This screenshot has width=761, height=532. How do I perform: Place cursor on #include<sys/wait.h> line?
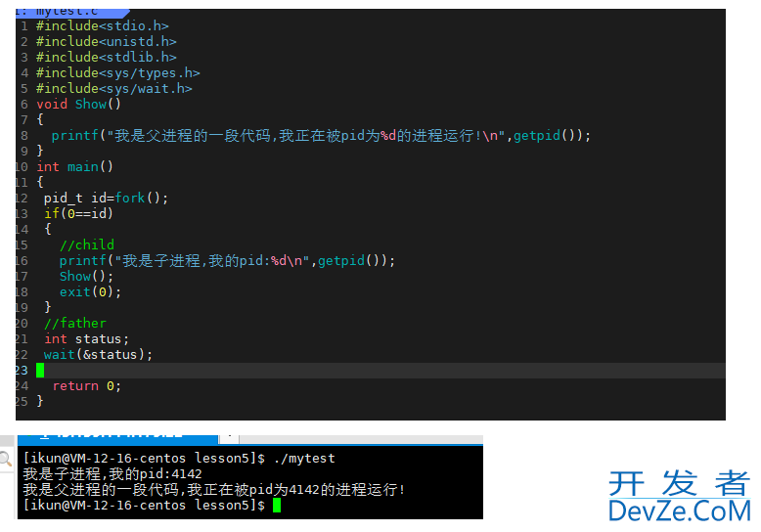click(x=114, y=88)
